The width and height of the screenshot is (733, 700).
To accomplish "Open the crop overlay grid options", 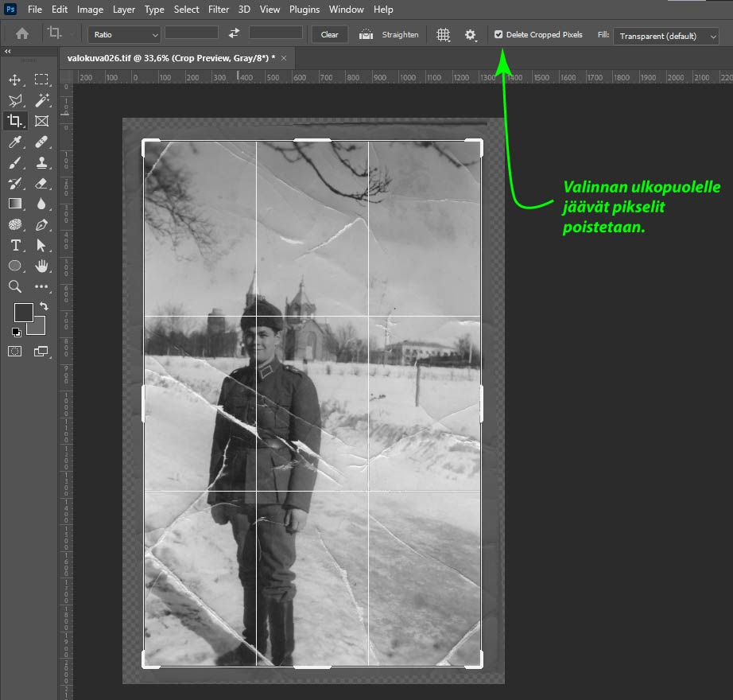I will [x=443, y=35].
